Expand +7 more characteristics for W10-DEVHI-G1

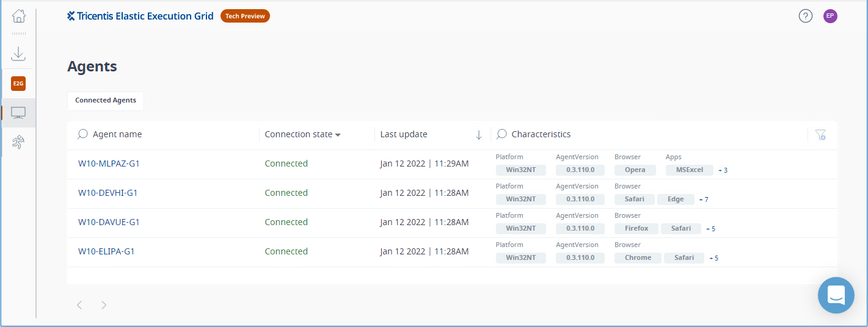point(704,199)
